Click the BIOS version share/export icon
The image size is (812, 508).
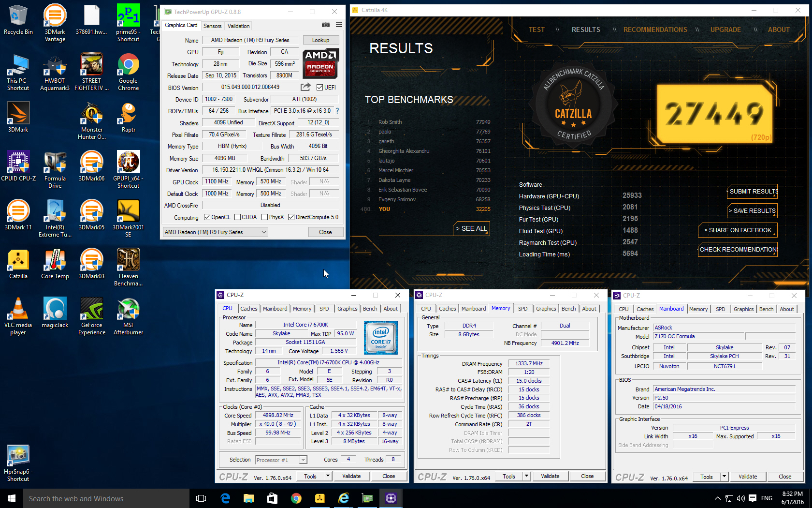pos(305,87)
